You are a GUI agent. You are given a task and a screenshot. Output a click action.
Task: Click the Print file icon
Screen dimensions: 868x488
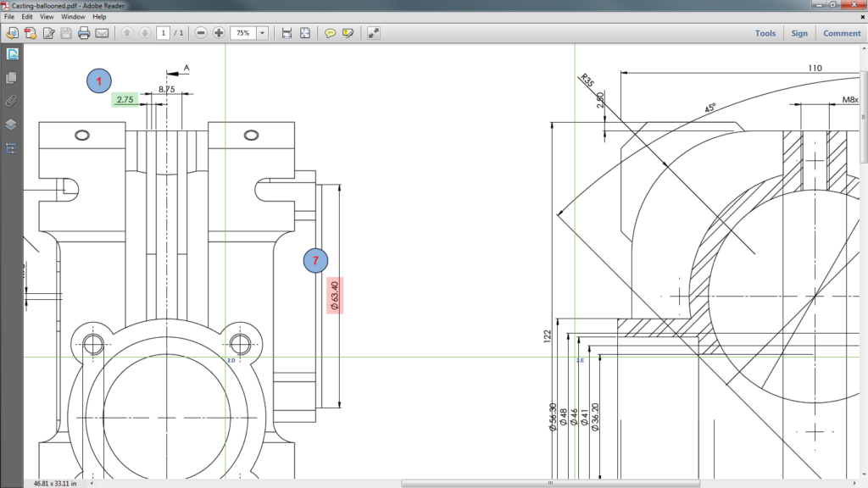[x=84, y=33]
